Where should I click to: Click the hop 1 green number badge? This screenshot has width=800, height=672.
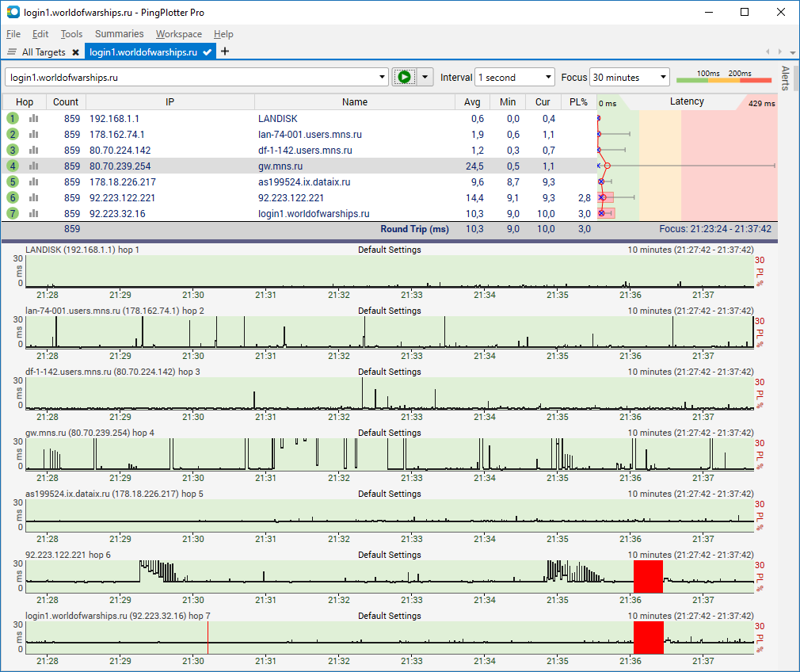pos(13,118)
